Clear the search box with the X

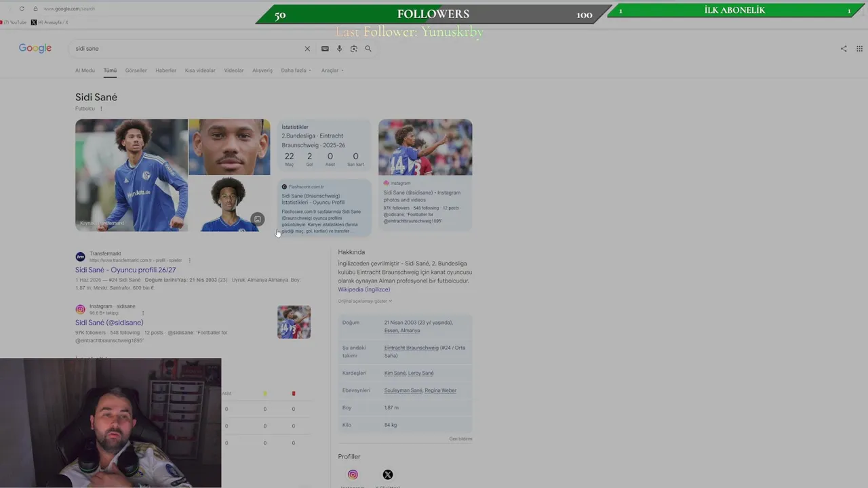coord(307,49)
